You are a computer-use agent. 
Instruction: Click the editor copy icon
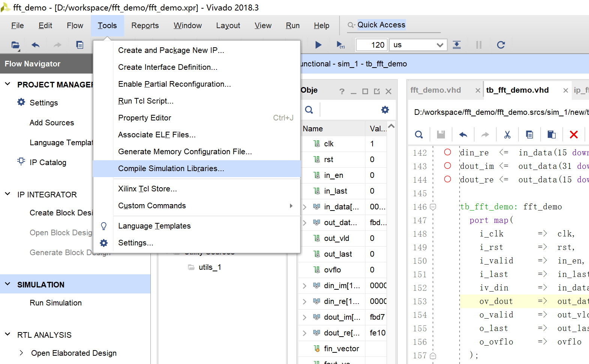click(529, 134)
